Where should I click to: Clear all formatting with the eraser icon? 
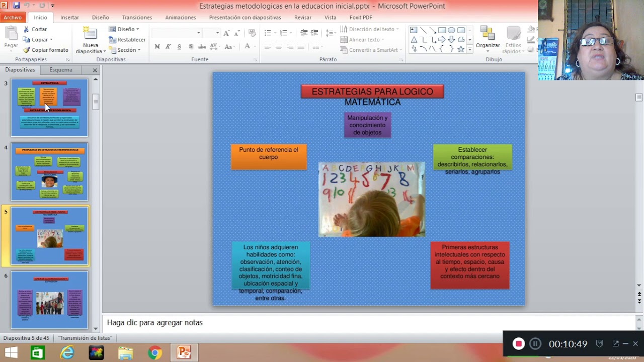[252, 33]
